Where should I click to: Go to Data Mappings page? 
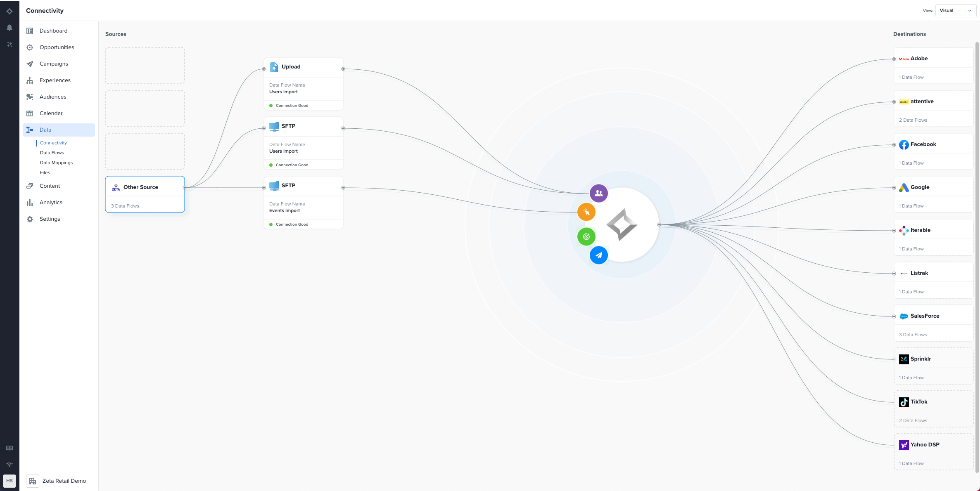(56, 163)
